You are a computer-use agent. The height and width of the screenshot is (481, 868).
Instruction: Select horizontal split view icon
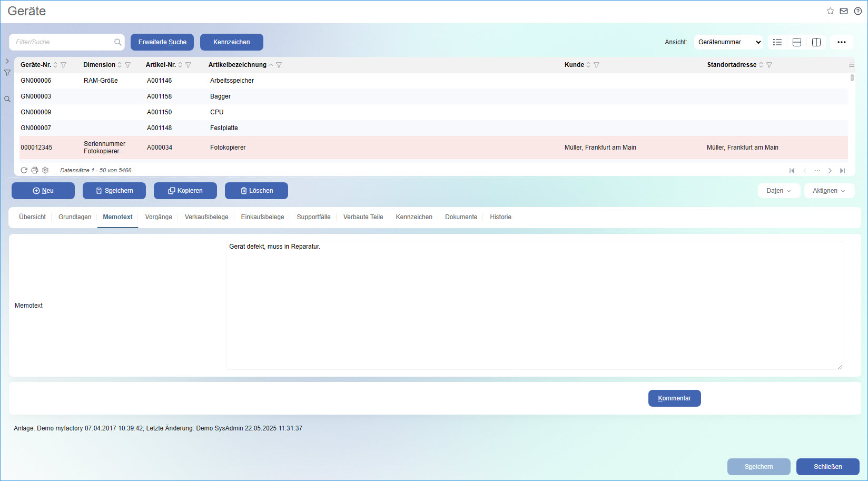(x=797, y=42)
